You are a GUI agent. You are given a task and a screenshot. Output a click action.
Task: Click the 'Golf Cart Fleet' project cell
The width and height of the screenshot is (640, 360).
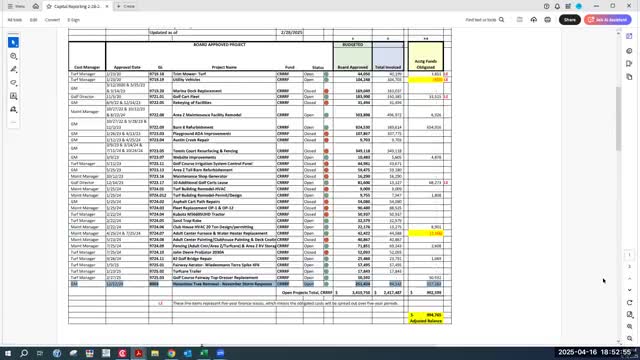pos(224,97)
